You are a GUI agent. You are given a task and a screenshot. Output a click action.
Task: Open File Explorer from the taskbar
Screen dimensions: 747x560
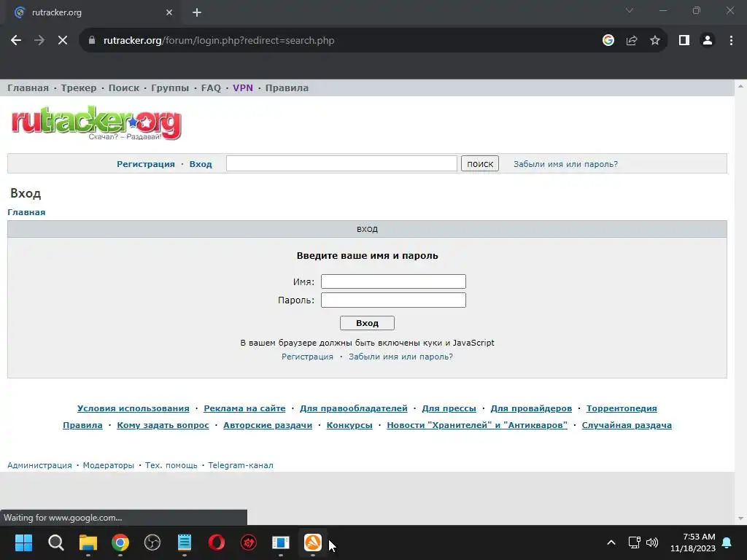[88, 542]
